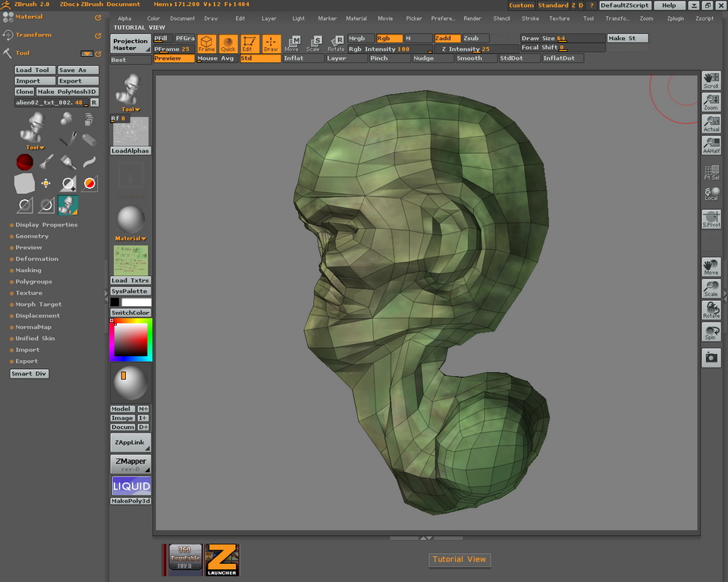Expand the Displacement subpalette
The image size is (728, 582).
tap(37, 315)
